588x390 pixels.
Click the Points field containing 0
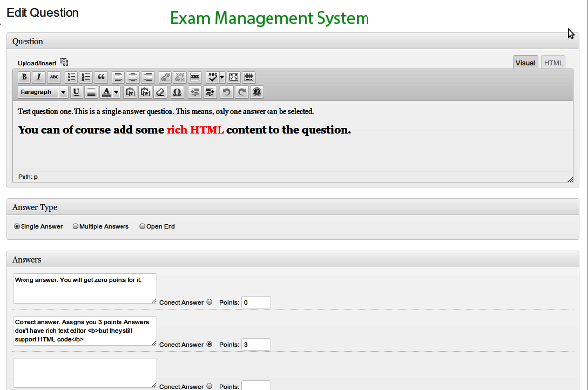pos(256,302)
